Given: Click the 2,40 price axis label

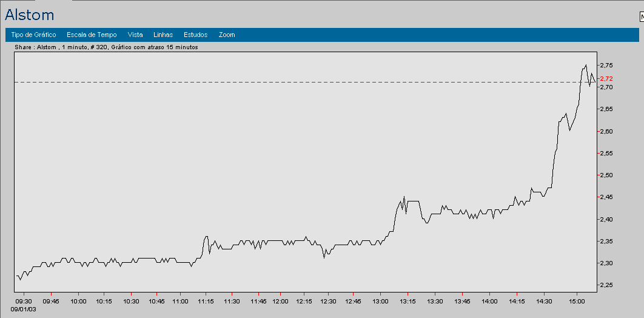Looking at the screenshot, I should pos(606,220).
